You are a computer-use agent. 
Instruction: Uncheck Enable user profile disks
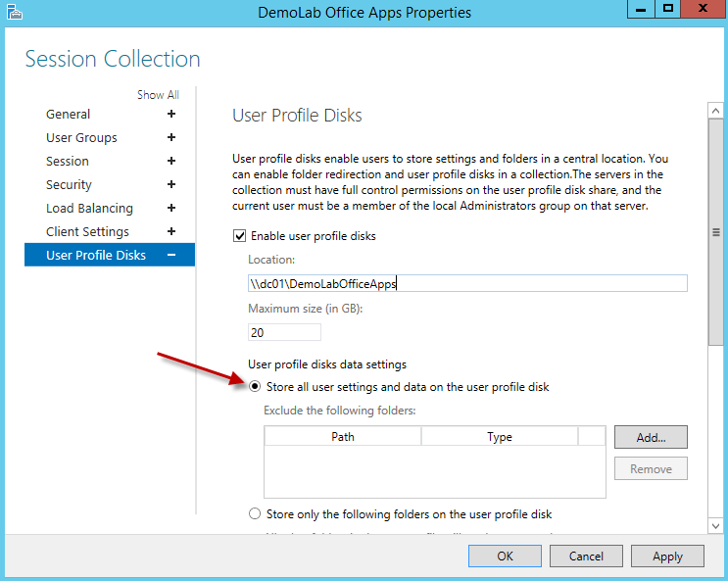tap(239, 236)
